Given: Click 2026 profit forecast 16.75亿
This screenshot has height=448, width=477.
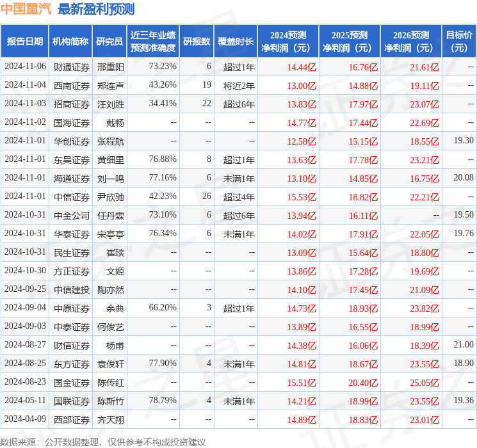Looking at the screenshot, I should [x=424, y=179].
